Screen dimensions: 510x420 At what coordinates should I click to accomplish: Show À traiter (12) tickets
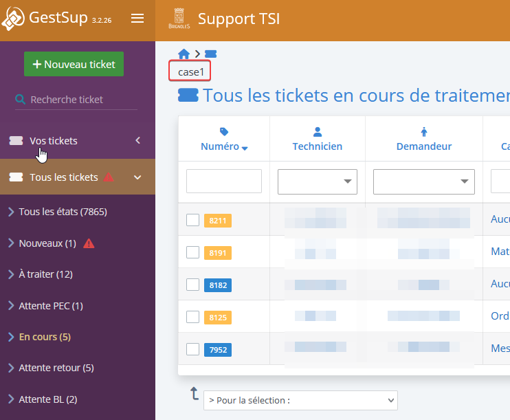coord(45,274)
